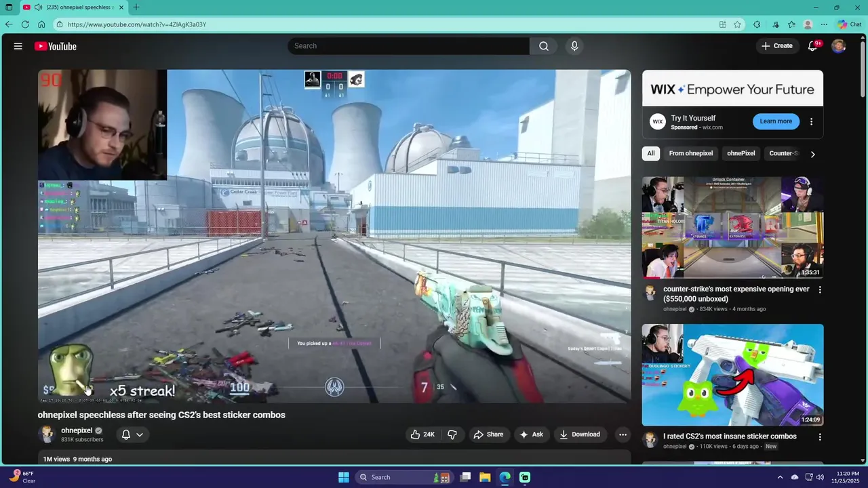Viewport: 868px width, 488px height.
Task: Open options for most expensive opening video
Action: (820, 289)
